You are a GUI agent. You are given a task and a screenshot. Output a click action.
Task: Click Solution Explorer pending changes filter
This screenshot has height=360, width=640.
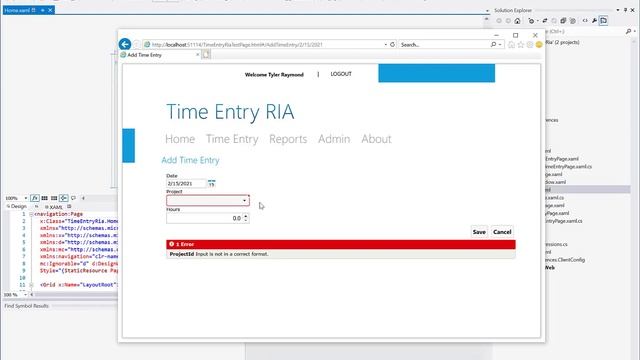[531, 21]
